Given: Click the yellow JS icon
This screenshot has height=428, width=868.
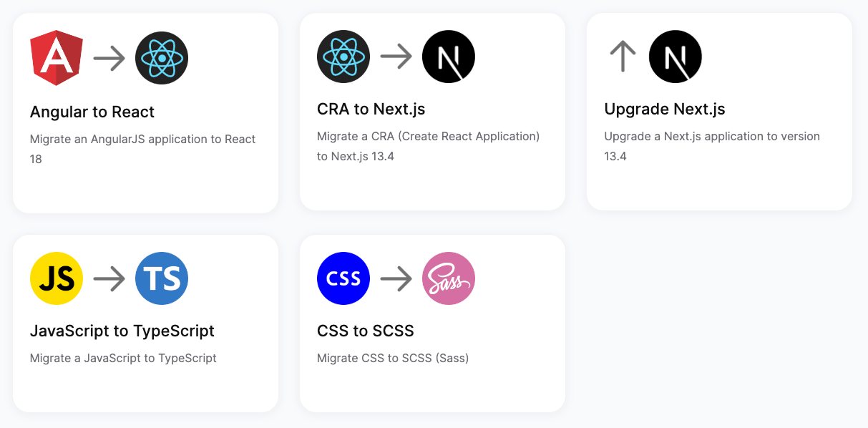Looking at the screenshot, I should pyautogui.click(x=56, y=278).
